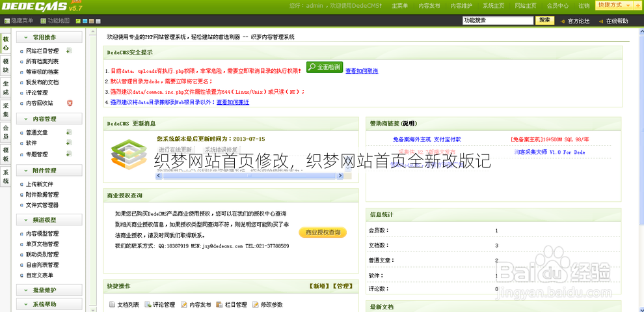This screenshot has width=644, height=312.
Task: Switch to the 生成 side tab
Action: pyautogui.click(x=6, y=87)
